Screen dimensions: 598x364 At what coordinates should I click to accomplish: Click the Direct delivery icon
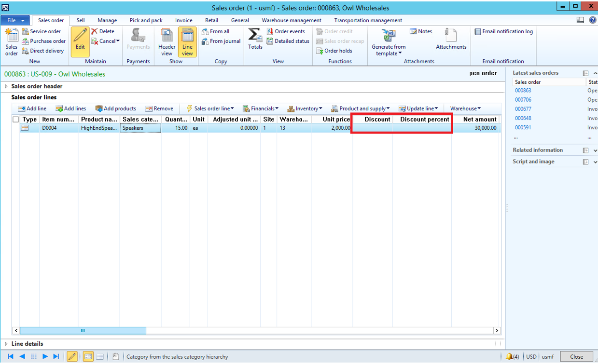tap(26, 51)
